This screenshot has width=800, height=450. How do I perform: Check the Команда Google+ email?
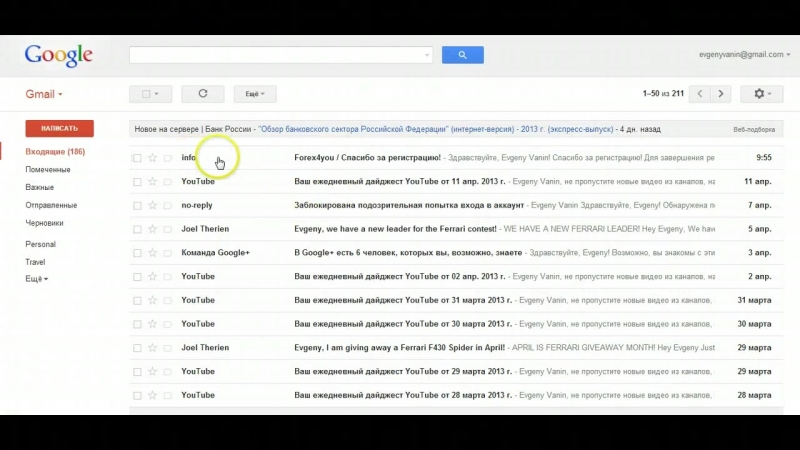pos(137,253)
